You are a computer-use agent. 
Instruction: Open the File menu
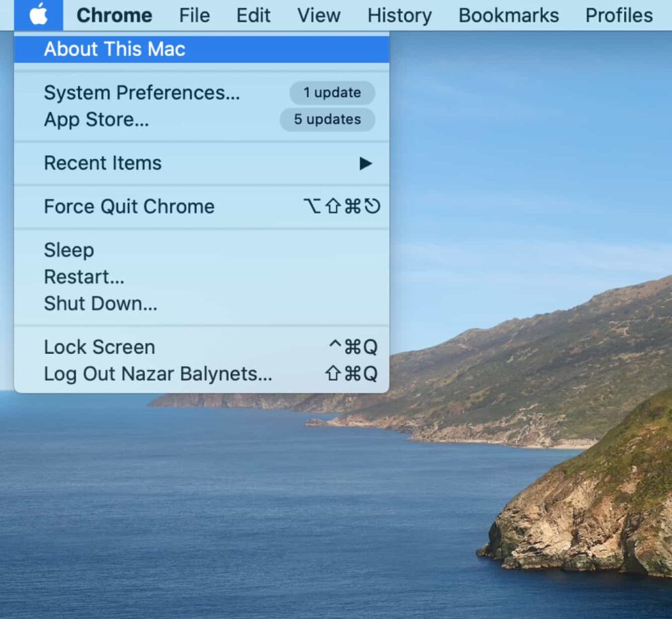click(x=194, y=16)
